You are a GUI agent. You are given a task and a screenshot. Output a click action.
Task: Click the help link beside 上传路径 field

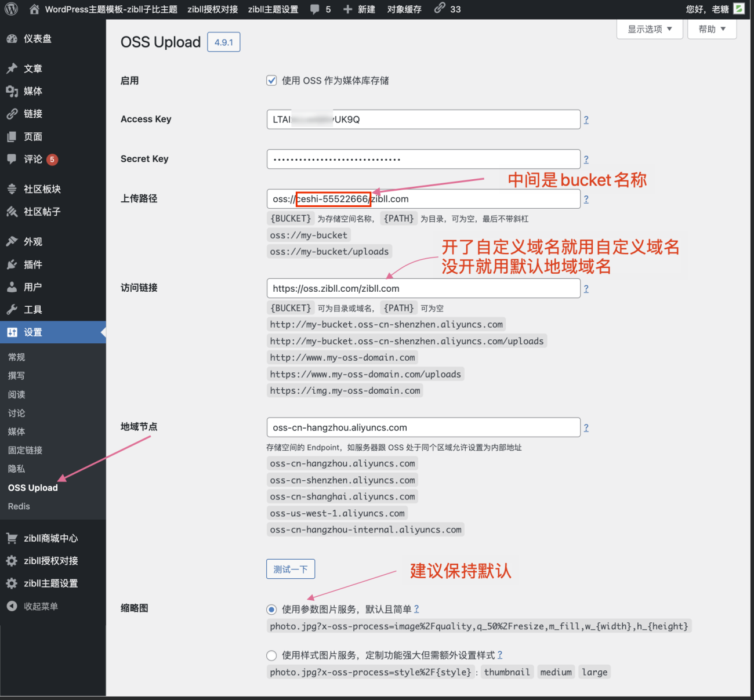point(586,199)
